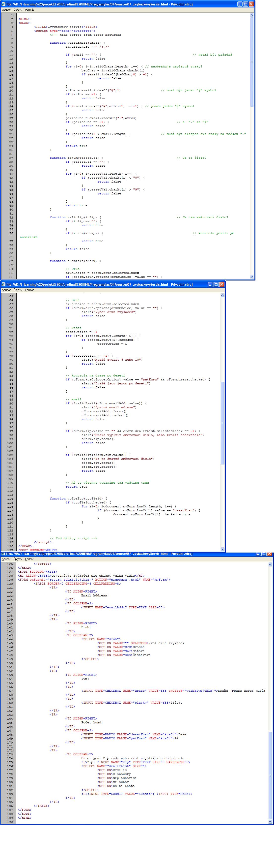Click the '<FORM onSubmit="return submitIt(this)"' line
This screenshot has width=274, height=868.
94,580
